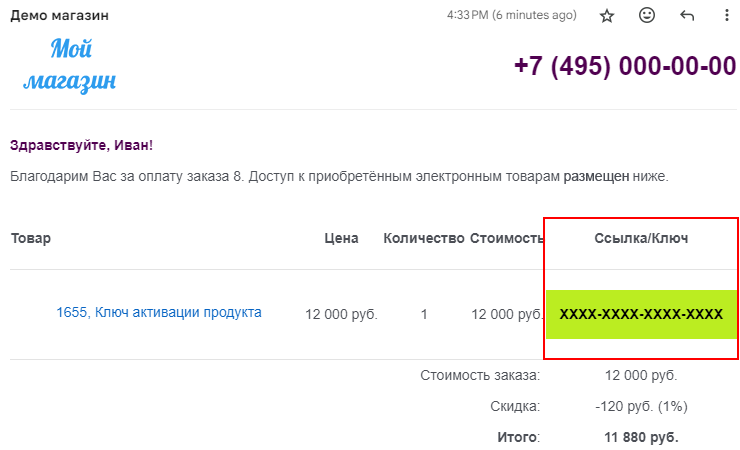Click the Цена column header
740x450 pixels.
pyautogui.click(x=342, y=238)
